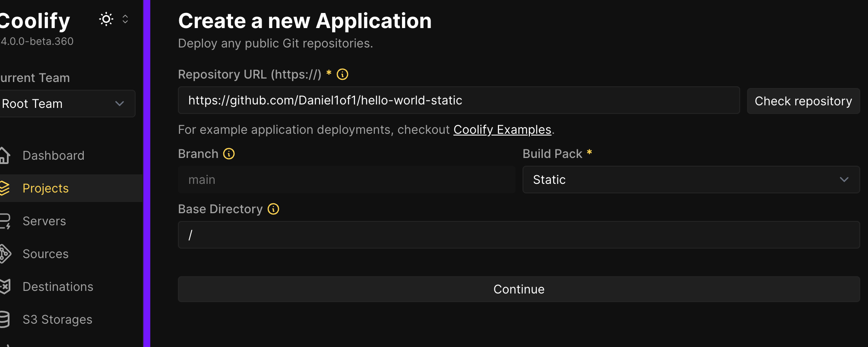Click the Servers icon
This screenshot has height=347, width=868.
click(x=5, y=221)
